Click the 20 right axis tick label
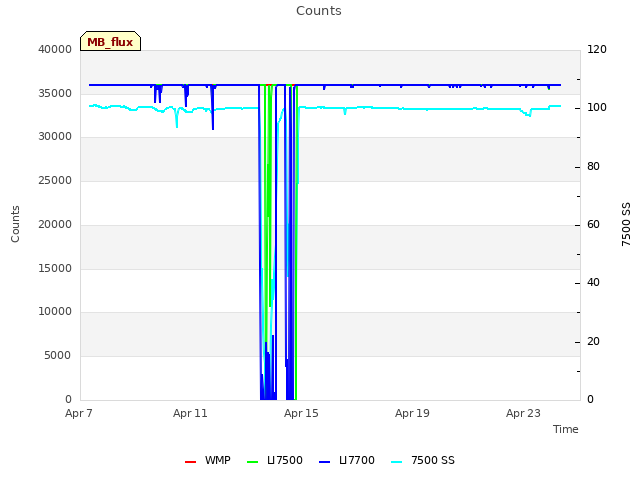 (x=593, y=341)
